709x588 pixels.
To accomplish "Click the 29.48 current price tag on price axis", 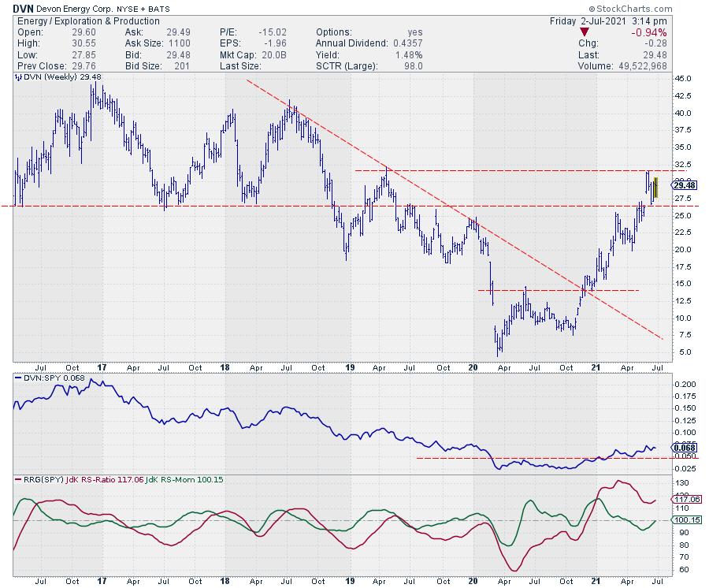I will [684, 185].
